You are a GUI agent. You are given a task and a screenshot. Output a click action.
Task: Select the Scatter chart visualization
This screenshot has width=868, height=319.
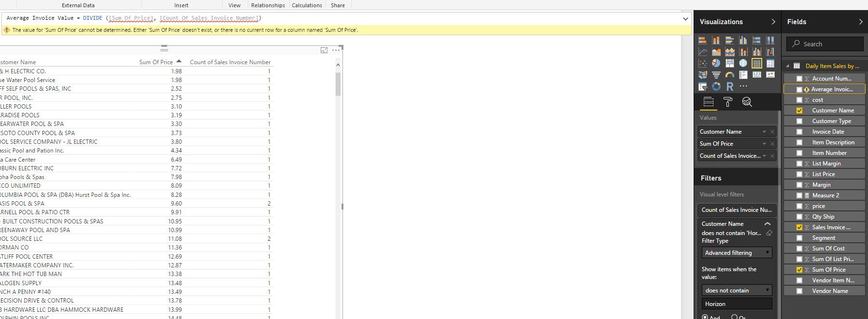coord(703,63)
